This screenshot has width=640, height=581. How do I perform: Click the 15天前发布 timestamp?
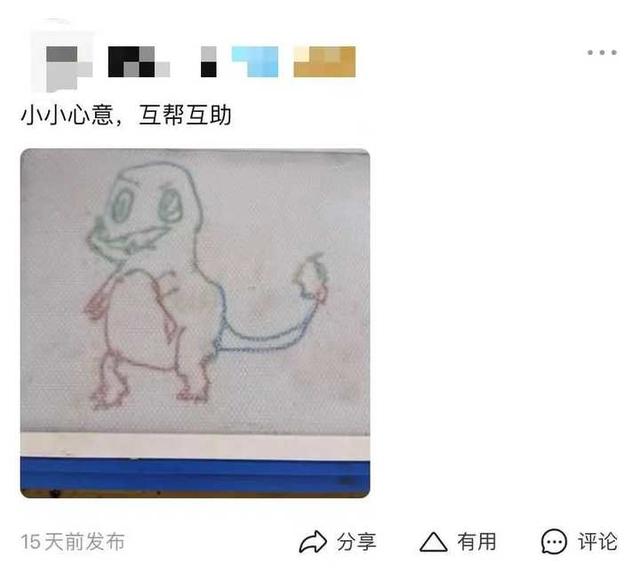pyautogui.click(x=73, y=542)
